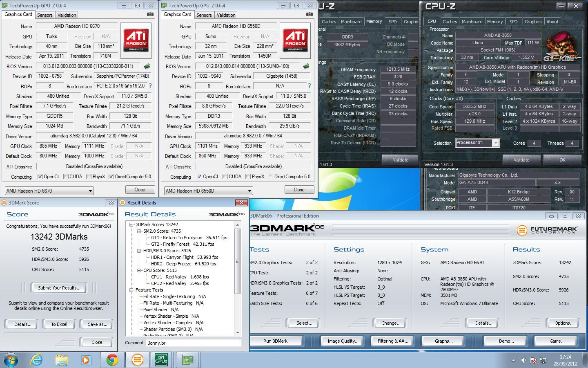This screenshot has width=588, height=368.
Task: Toggle OpenCL checkbox in HD 6550D window
Action: click(199, 177)
